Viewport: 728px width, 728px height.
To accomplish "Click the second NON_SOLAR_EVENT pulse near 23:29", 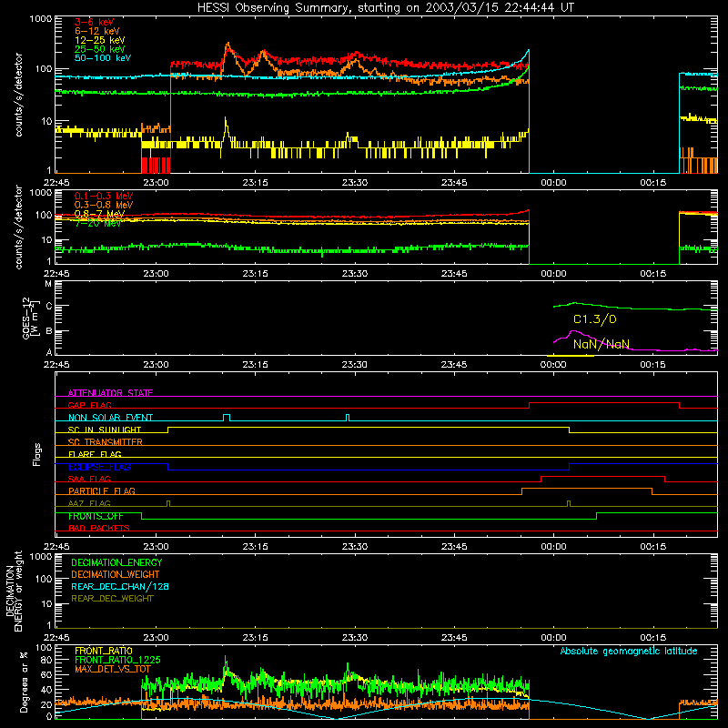I will pos(348,417).
